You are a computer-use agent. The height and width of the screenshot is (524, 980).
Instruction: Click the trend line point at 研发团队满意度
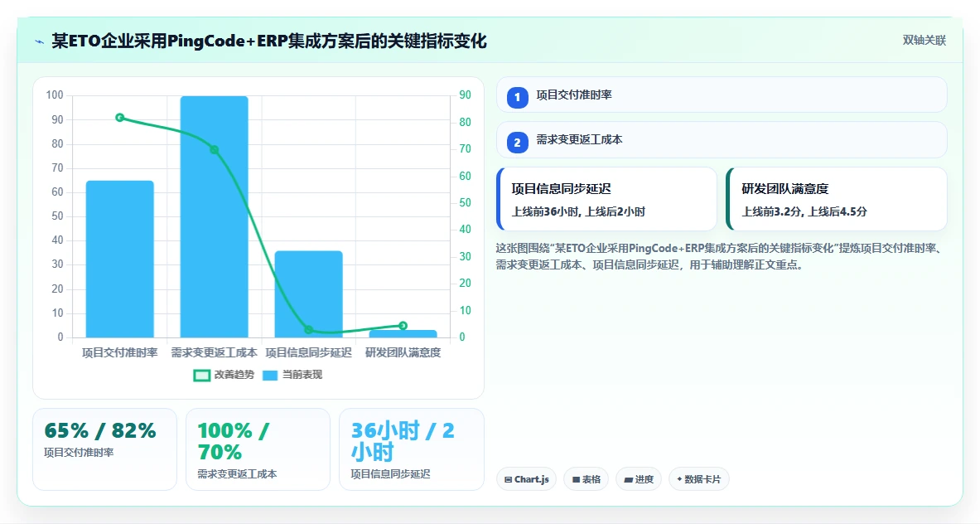[x=403, y=325]
